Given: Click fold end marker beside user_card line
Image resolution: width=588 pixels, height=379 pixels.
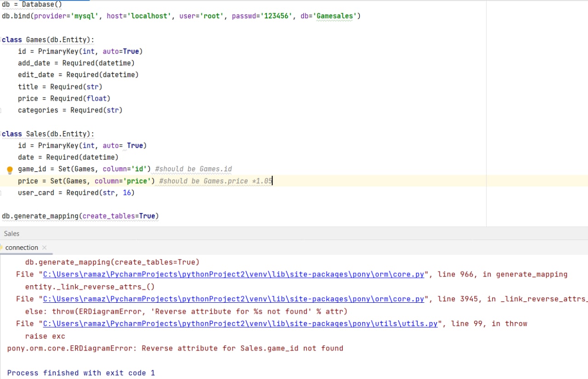Looking at the screenshot, I should 1,192.
